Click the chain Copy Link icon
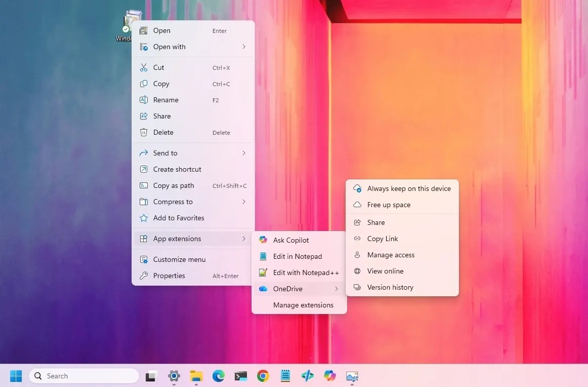Image resolution: width=588 pixels, height=387 pixels. (x=357, y=239)
